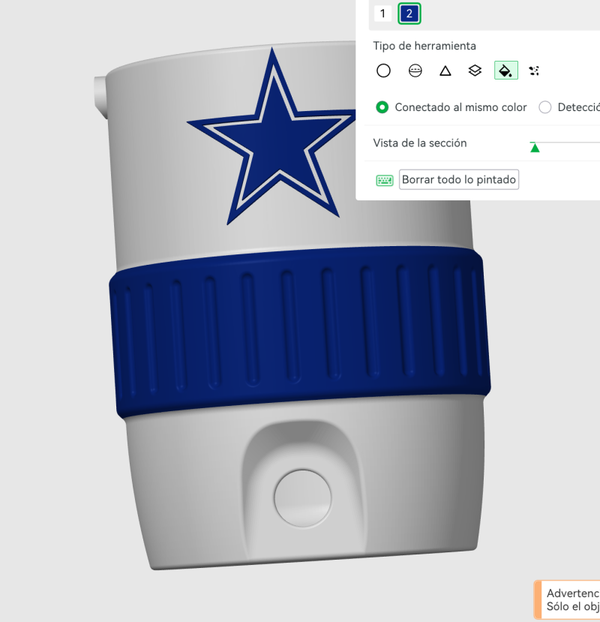Enable the Detección radio option

point(545,107)
